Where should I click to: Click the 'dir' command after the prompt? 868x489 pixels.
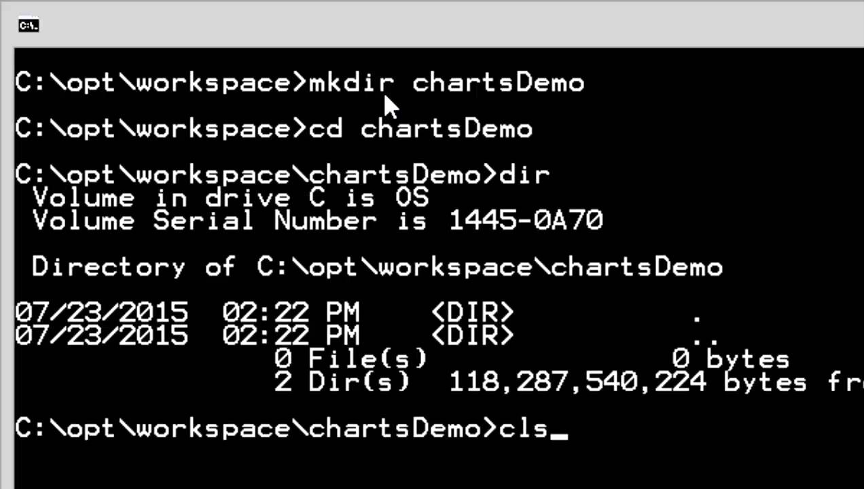[x=524, y=175]
